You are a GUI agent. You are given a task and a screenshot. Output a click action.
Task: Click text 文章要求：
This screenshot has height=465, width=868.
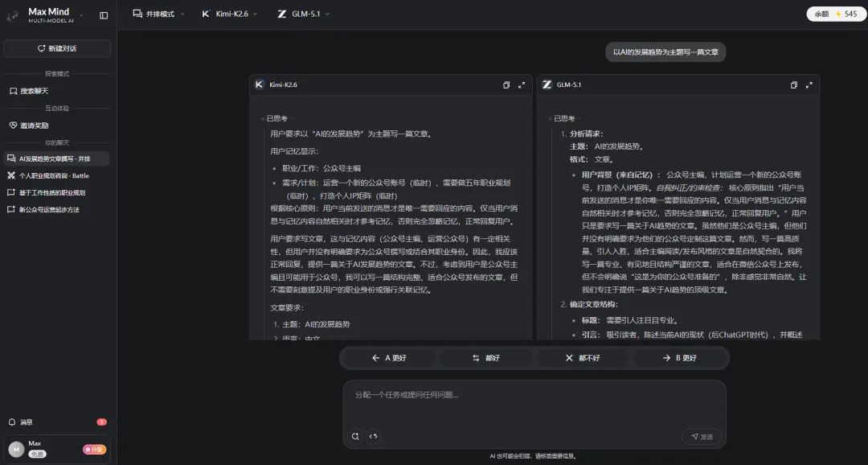[x=287, y=308]
